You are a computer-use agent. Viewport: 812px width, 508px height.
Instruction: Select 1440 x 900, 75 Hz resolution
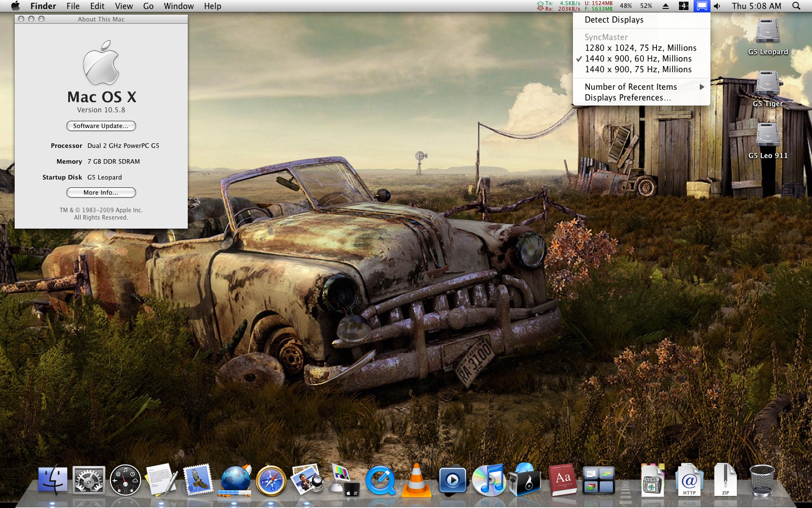(641, 69)
